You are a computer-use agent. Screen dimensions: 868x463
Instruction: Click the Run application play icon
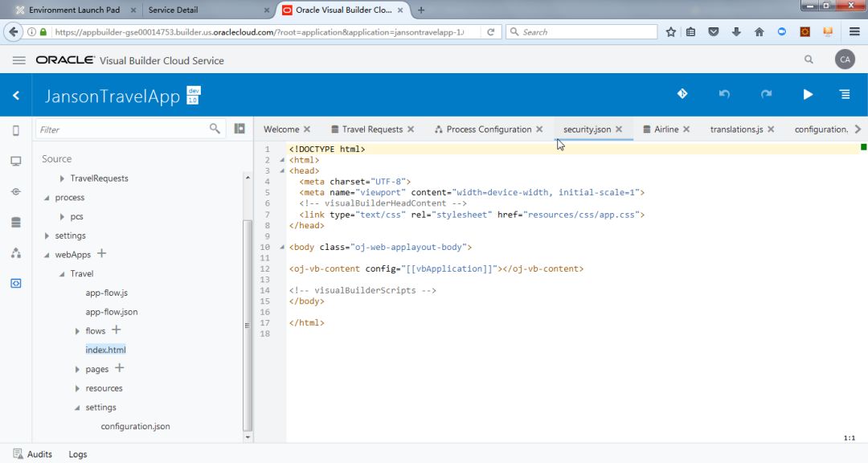(808, 94)
